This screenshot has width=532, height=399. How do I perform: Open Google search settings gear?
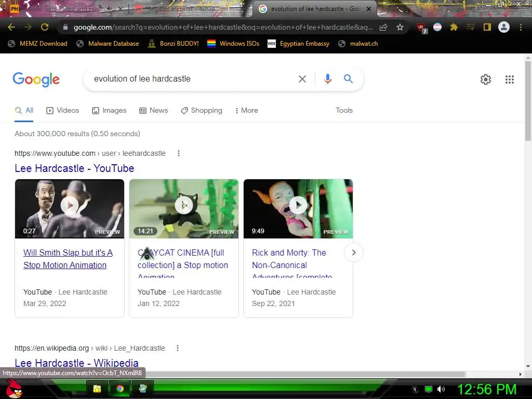[486, 79]
